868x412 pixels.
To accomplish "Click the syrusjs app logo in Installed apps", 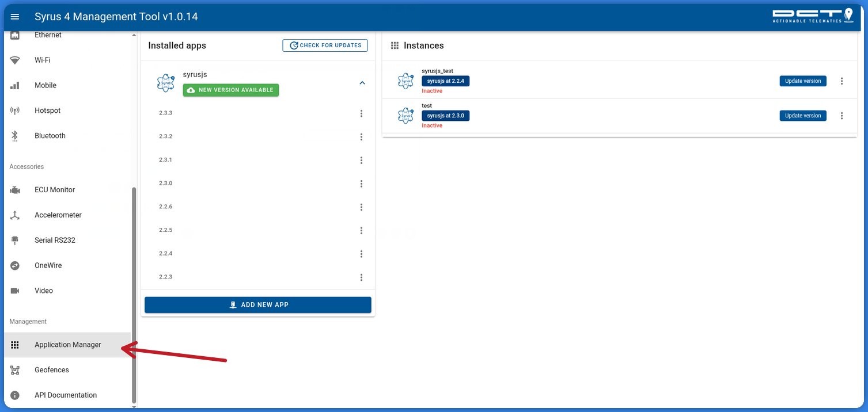I will 166,83.
